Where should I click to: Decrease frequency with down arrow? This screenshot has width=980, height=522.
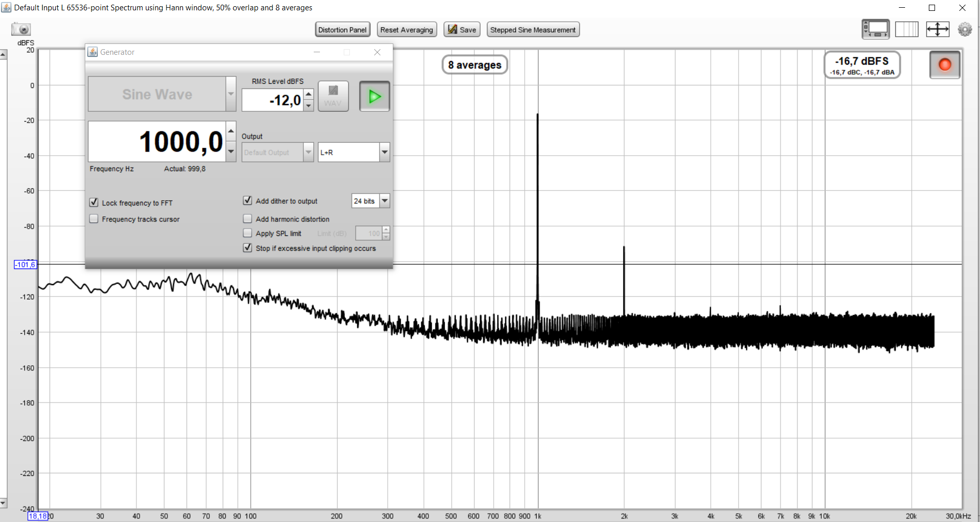coord(231,152)
